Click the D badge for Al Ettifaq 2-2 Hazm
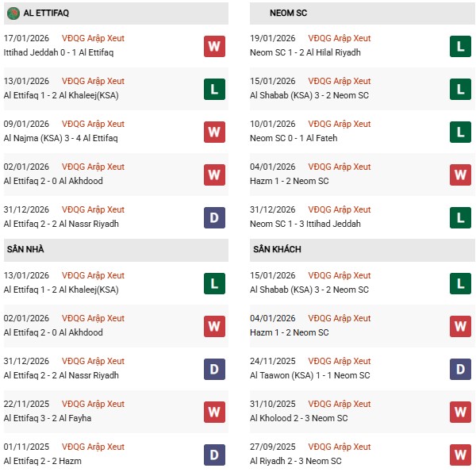The width and height of the screenshot is (476, 472). point(214,455)
